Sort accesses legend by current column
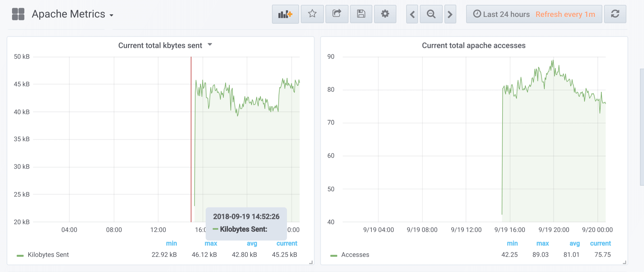The image size is (644, 272). 600,243
